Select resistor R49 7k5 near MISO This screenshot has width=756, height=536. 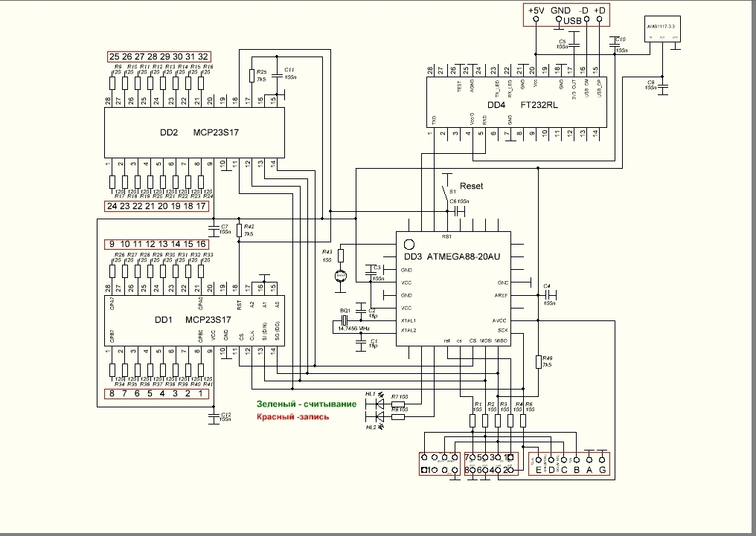pos(537,362)
